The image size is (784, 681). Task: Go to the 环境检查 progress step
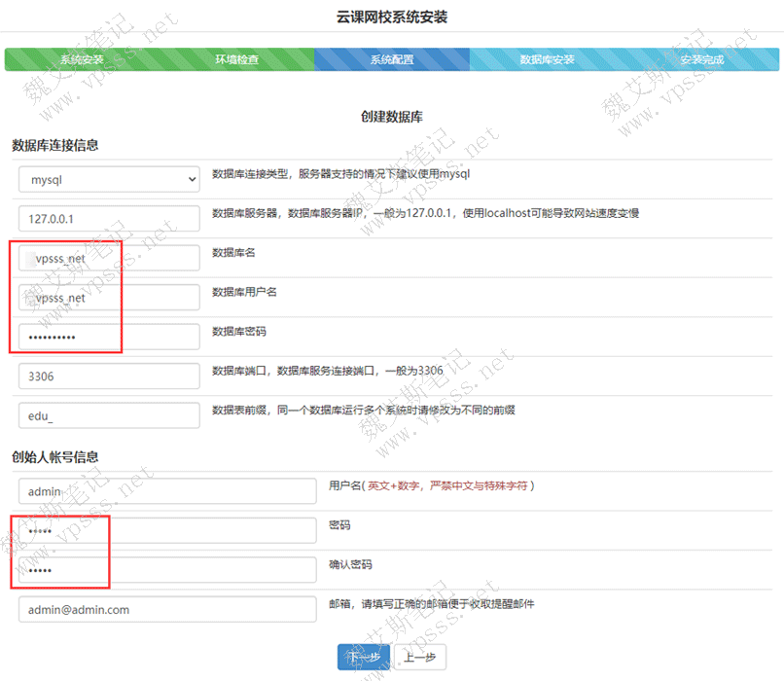click(236, 59)
